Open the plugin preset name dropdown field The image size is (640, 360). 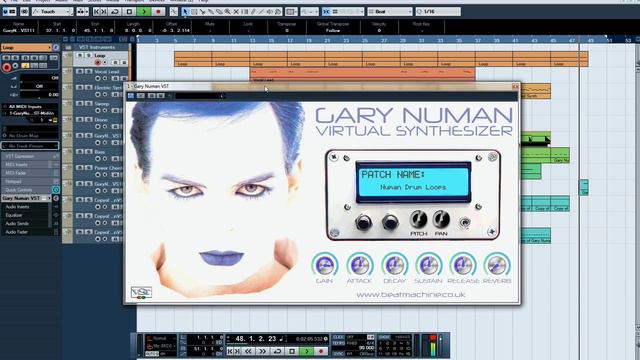[200, 96]
